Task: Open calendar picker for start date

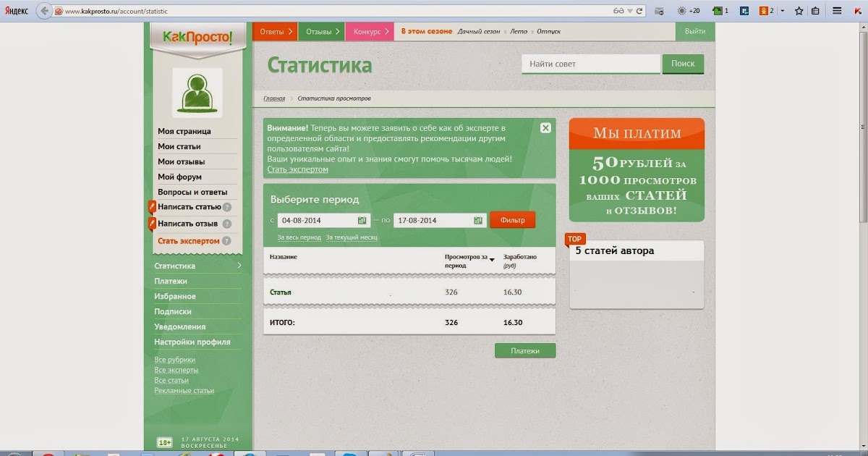Action: (362, 220)
